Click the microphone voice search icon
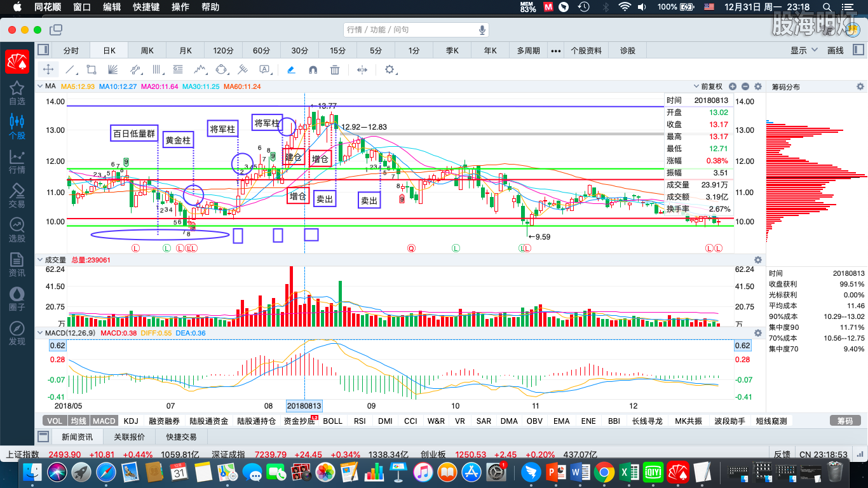Viewport: 868px width, 488px height. click(x=482, y=30)
